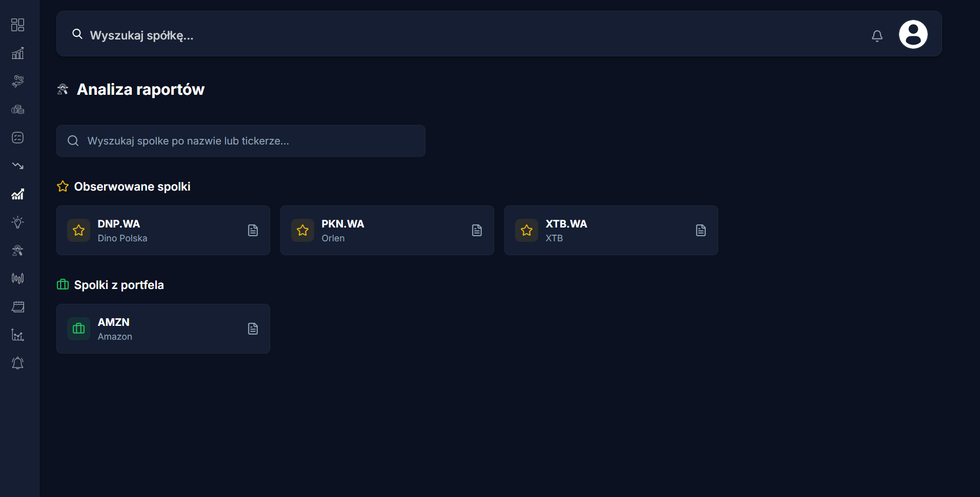Viewport: 980px width, 497px height.
Task: Toggle the watchlist star for XTB.WA
Action: tap(527, 231)
